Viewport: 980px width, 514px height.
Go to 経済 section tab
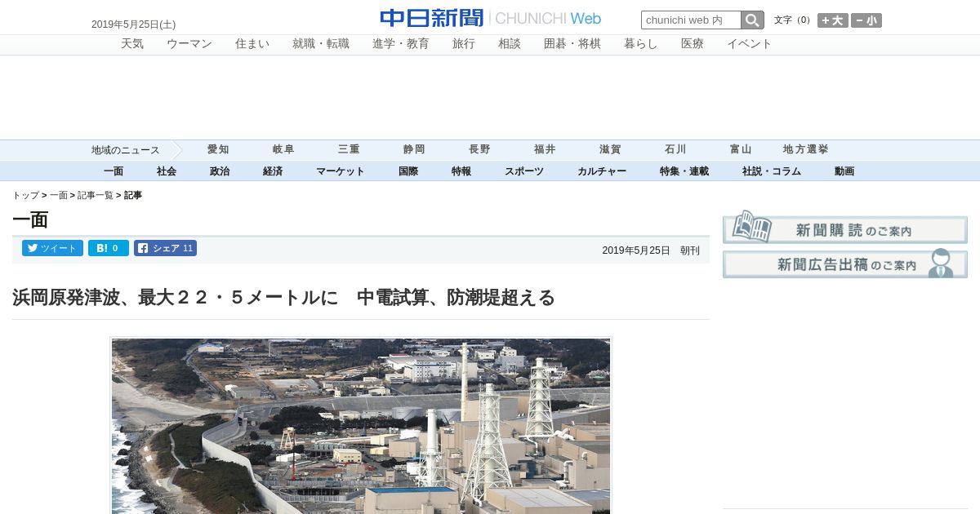click(x=273, y=171)
